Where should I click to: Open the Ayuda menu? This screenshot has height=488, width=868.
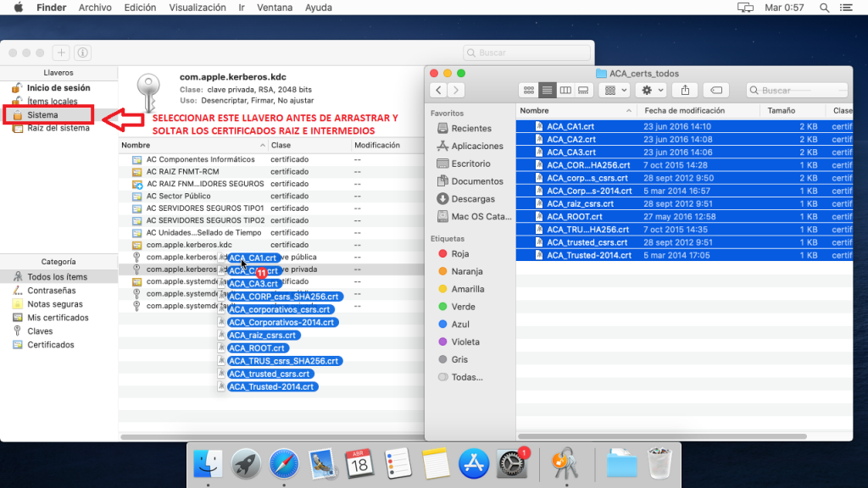[319, 8]
